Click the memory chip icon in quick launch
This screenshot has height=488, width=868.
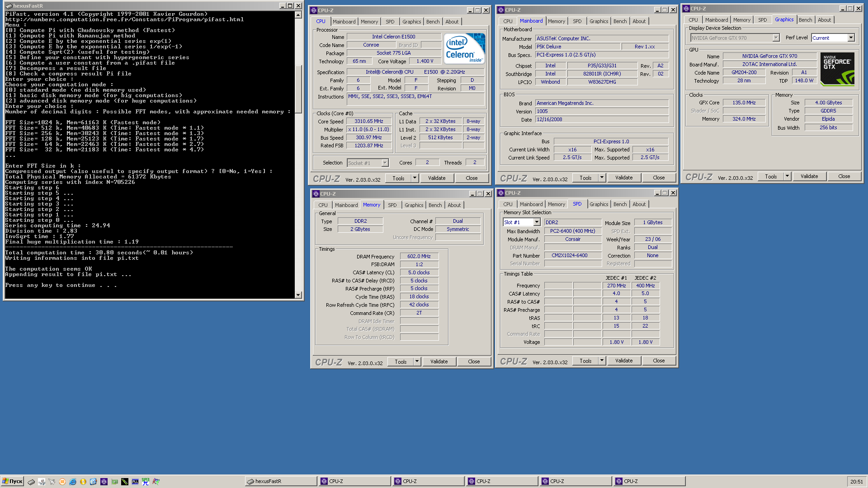tap(31, 482)
